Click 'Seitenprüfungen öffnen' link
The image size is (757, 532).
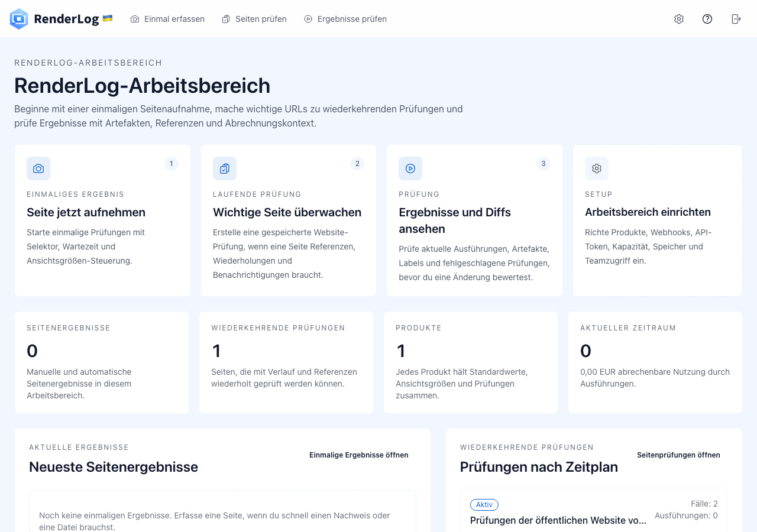(x=678, y=455)
